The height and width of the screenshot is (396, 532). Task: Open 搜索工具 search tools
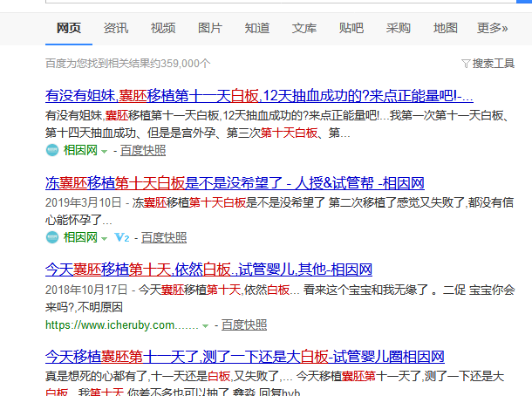(493, 64)
